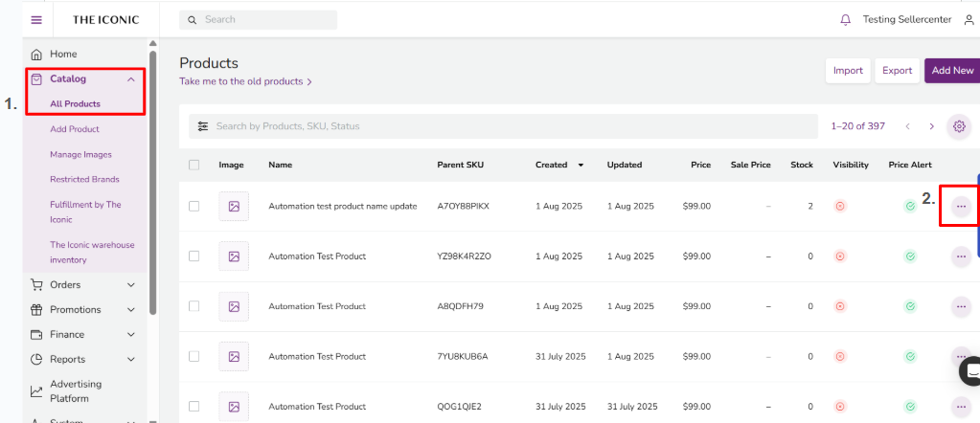This screenshot has height=423, width=980.
Task: Open the search filter options icon
Action: [202, 126]
